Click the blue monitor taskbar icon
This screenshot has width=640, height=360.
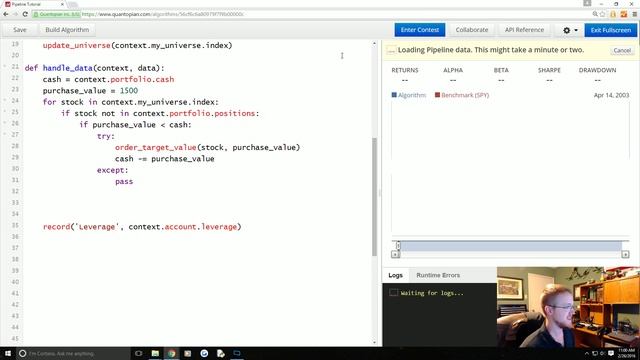237,353
